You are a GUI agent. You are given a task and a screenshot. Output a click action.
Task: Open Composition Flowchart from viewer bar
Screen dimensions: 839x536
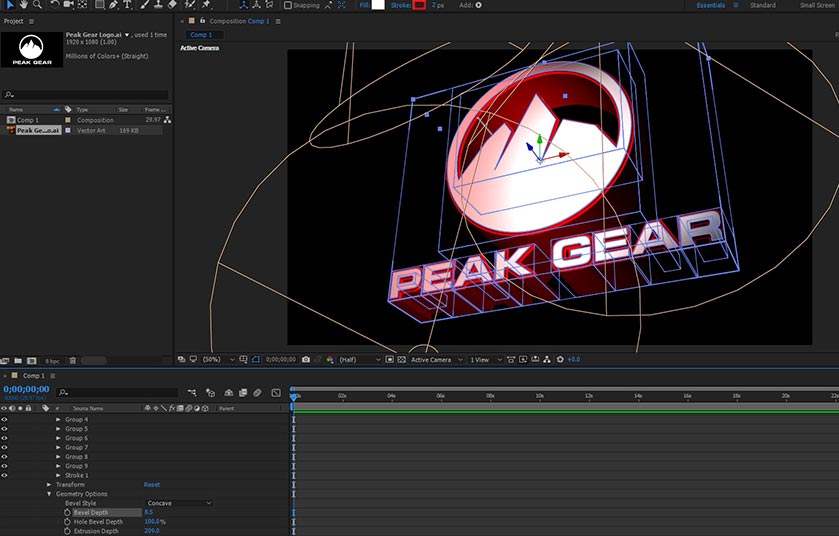click(547, 359)
